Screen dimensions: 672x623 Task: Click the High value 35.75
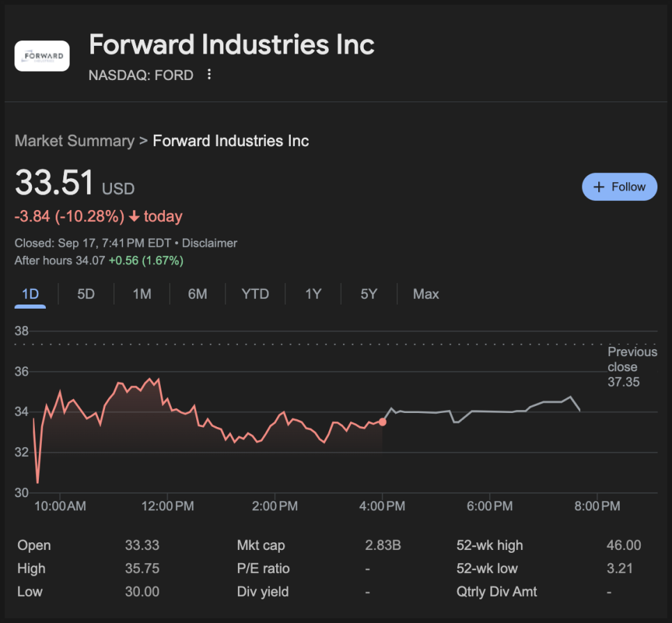[x=143, y=569]
